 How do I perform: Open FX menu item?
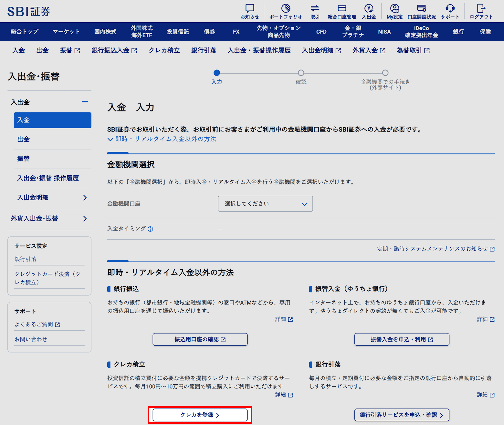(236, 32)
